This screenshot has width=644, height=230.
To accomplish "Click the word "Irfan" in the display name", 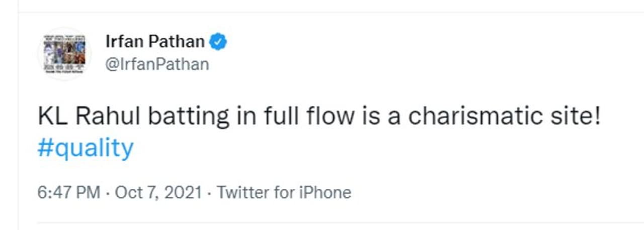I will point(121,42).
